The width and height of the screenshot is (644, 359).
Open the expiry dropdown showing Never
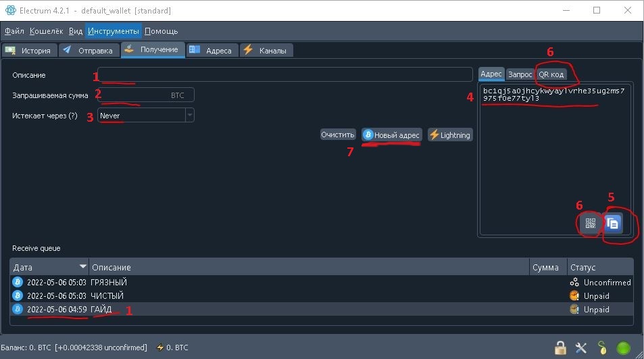point(145,116)
